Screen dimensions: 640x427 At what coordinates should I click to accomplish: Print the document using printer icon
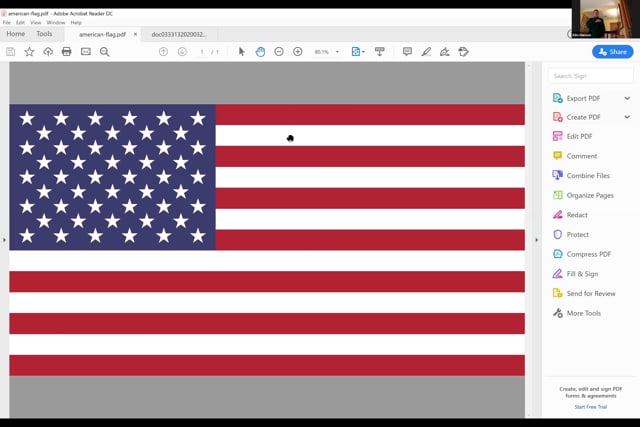point(67,52)
